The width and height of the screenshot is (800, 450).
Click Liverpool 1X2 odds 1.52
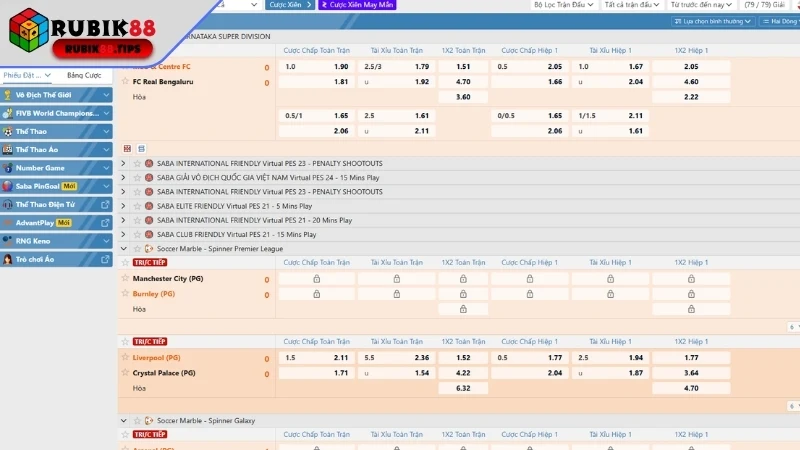(x=463, y=357)
